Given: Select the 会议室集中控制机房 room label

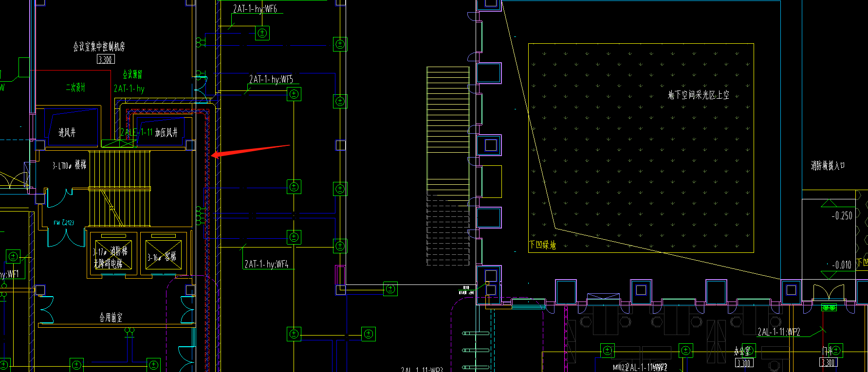Looking at the screenshot, I should coord(99,47).
